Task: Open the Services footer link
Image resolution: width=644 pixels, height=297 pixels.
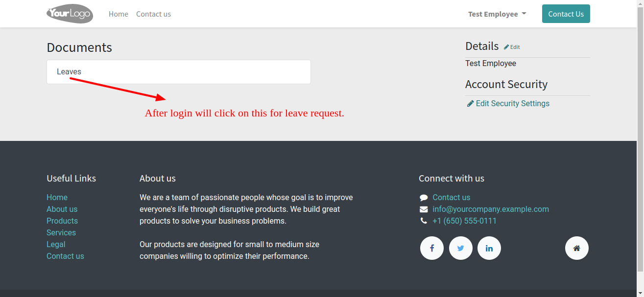Action: pyautogui.click(x=61, y=232)
